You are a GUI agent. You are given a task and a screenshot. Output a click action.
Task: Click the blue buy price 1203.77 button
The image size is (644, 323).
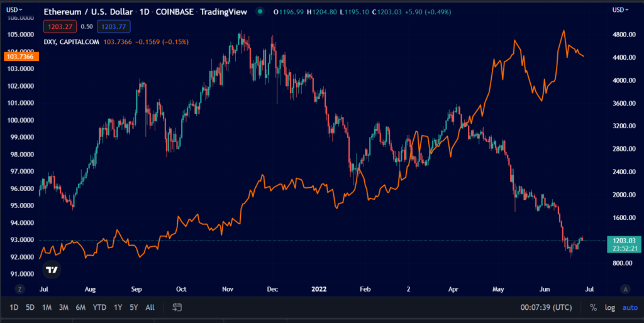click(114, 26)
